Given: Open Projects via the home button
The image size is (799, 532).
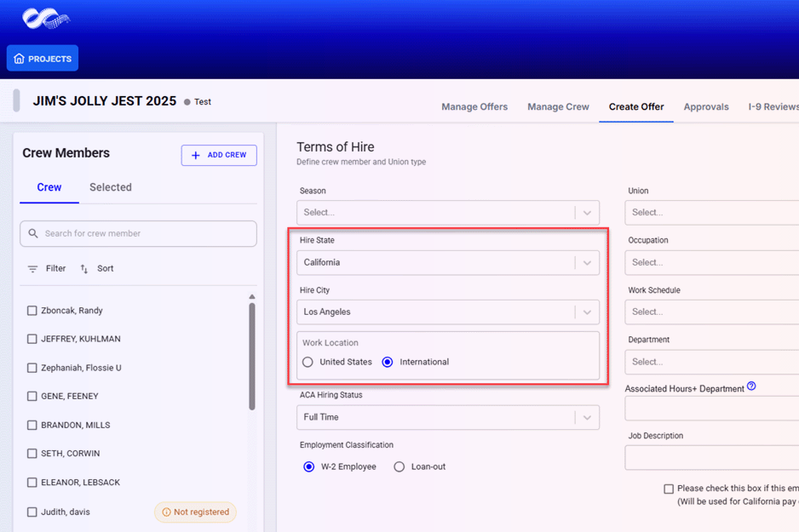Looking at the screenshot, I should (43, 59).
